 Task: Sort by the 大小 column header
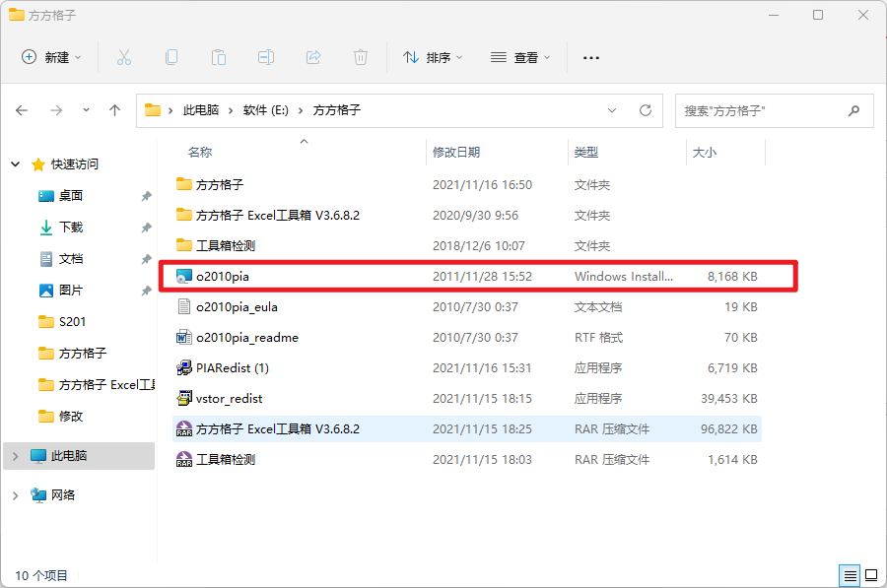[705, 152]
